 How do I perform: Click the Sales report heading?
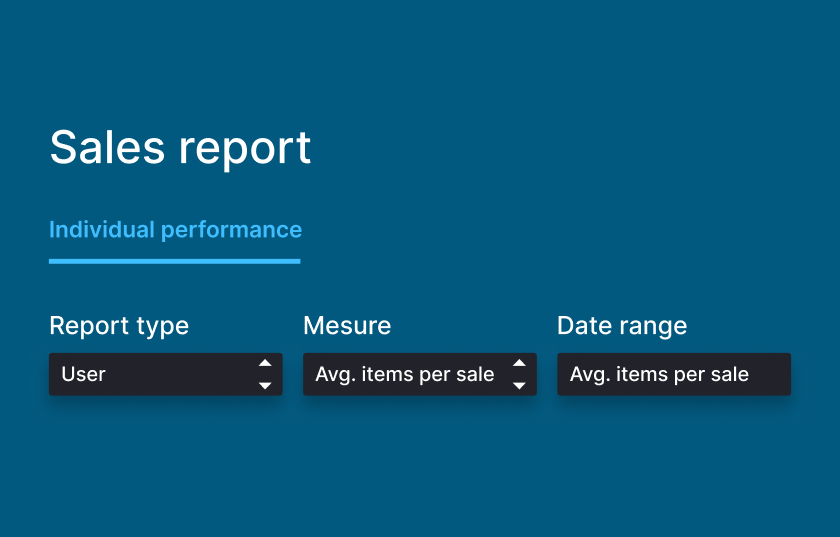pos(180,148)
